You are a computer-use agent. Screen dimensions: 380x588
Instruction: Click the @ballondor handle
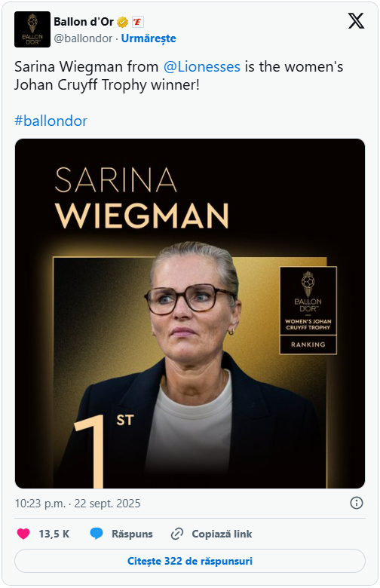coord(83,38)
